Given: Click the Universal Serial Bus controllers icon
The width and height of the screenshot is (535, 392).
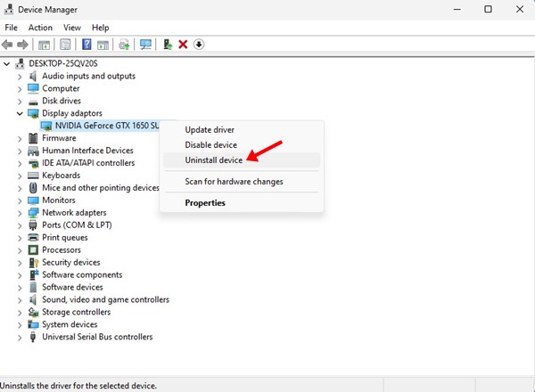Looking at the screenshot, I should [x=33, y=337].
